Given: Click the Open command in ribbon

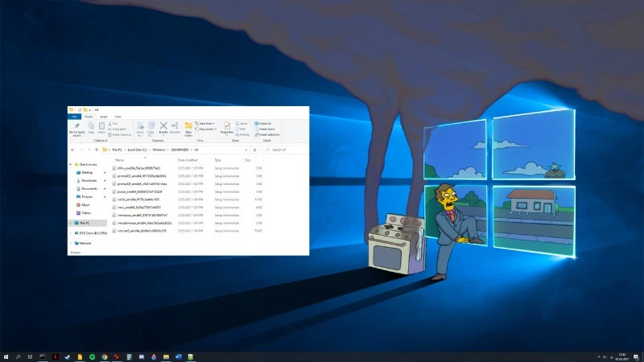Looking at the screenshot, I should coord(242,124).
